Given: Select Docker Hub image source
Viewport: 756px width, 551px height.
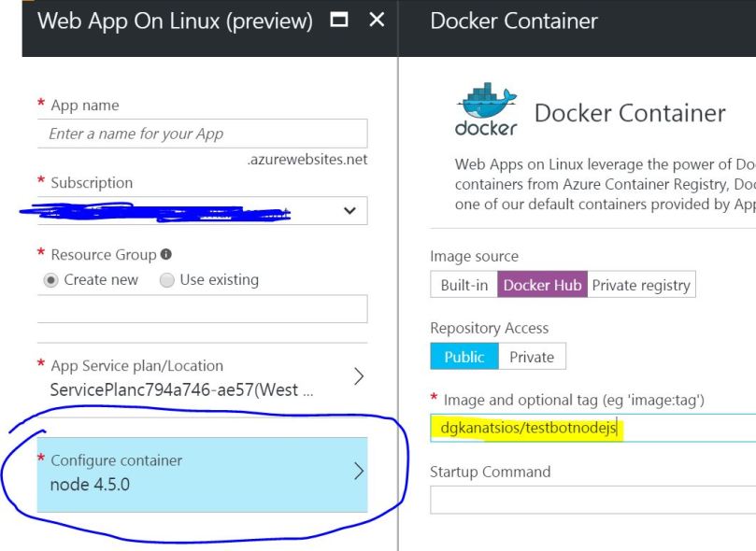Looking at the screenshot, I should click(541, 285).
